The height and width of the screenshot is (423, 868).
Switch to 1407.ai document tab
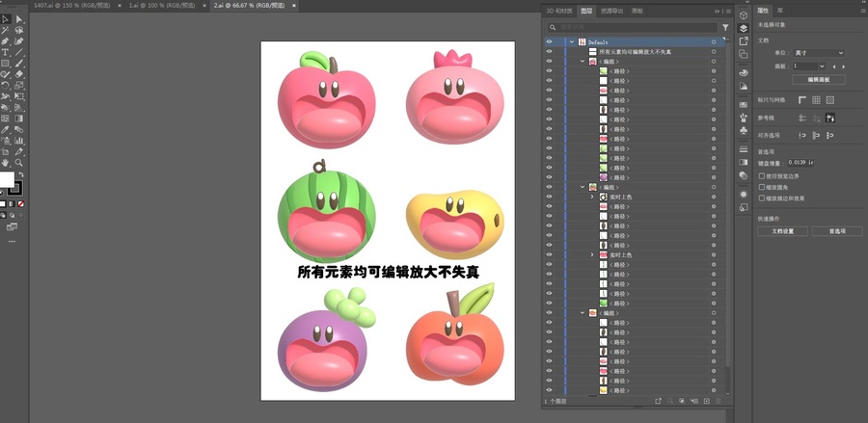[72, 5]
